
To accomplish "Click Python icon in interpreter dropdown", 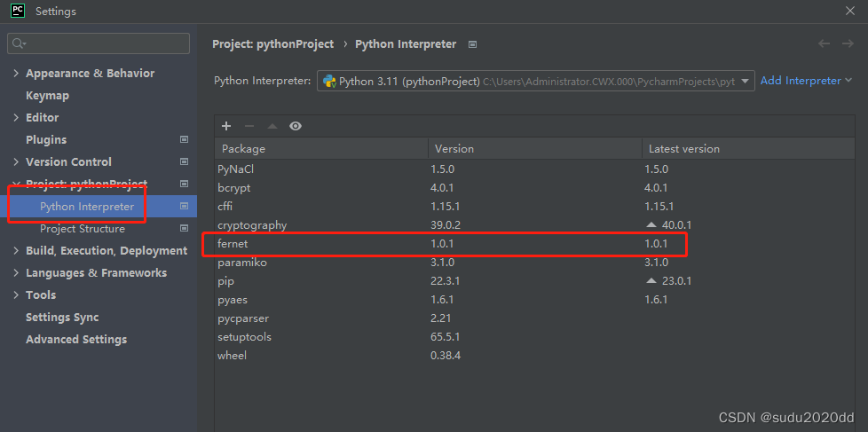I will [x=330, y=81].
